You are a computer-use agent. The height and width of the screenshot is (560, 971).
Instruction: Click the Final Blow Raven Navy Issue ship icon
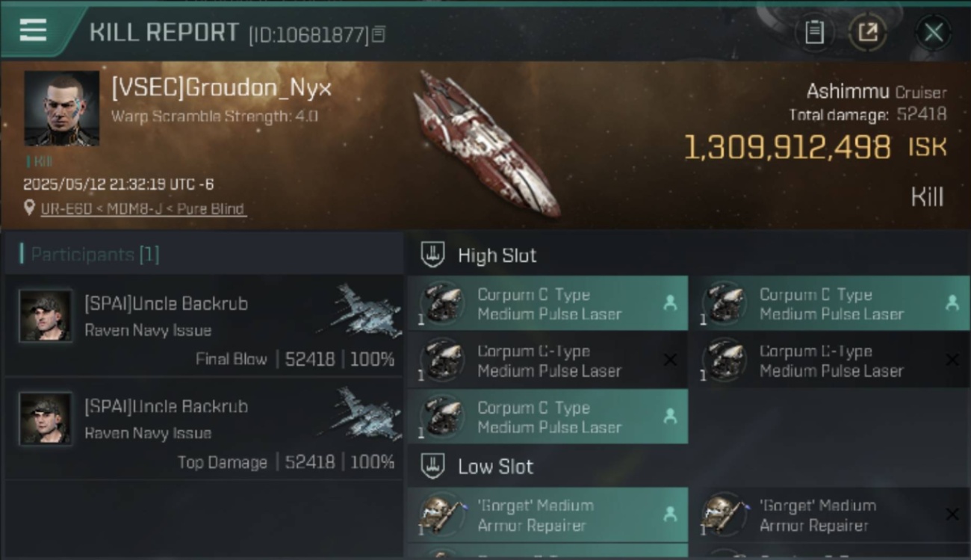pos(362,310)
